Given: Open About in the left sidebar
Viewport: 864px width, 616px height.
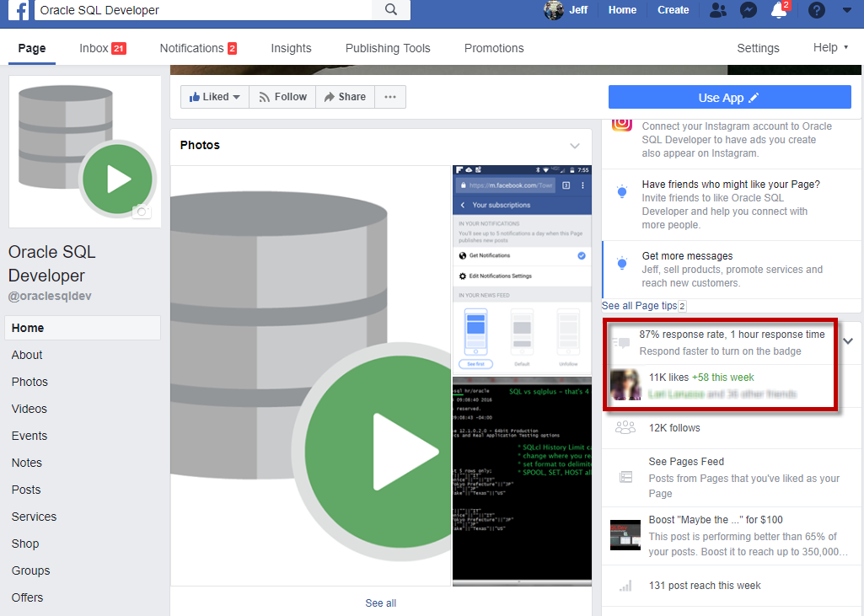Looking at the screenshot, I should [27, 355].
